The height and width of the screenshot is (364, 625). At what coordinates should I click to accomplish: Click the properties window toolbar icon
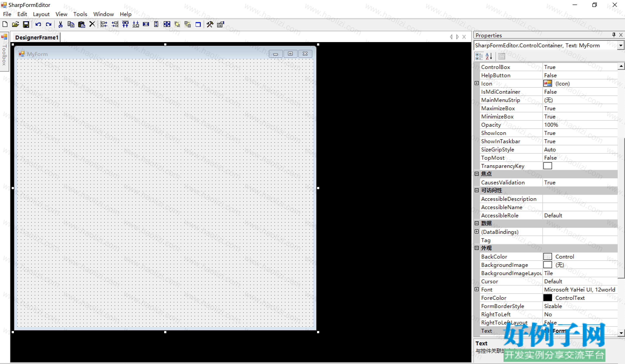220,24
